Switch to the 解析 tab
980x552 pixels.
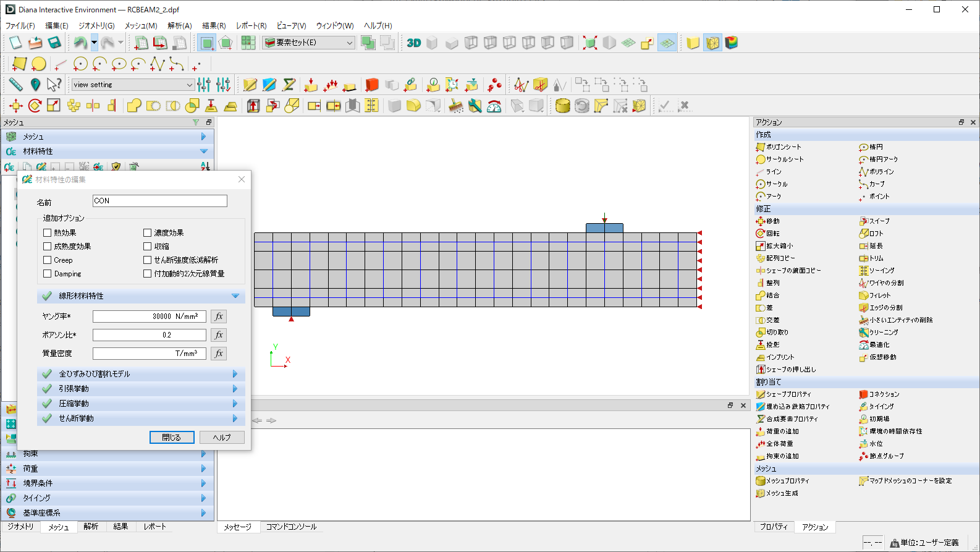click(91, 527)
